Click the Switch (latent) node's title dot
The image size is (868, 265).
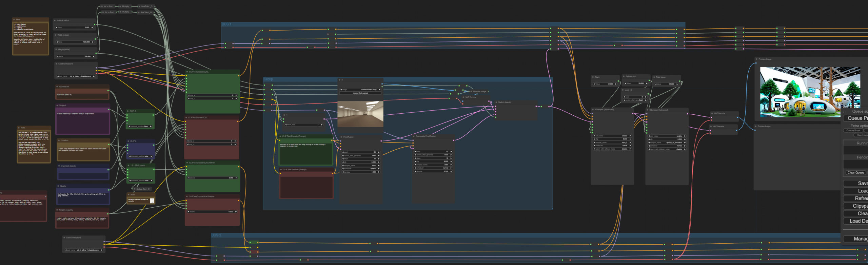(496, 102)
